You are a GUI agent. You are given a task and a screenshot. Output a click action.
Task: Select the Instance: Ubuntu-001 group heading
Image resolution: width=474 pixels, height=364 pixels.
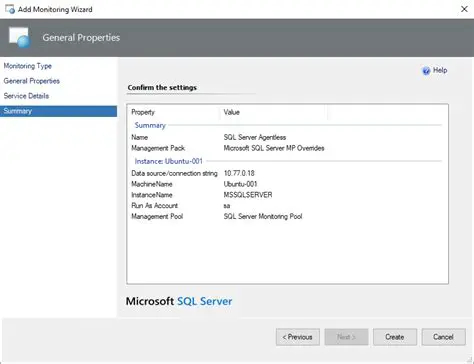pyautogui.click(x=168, y=161)
